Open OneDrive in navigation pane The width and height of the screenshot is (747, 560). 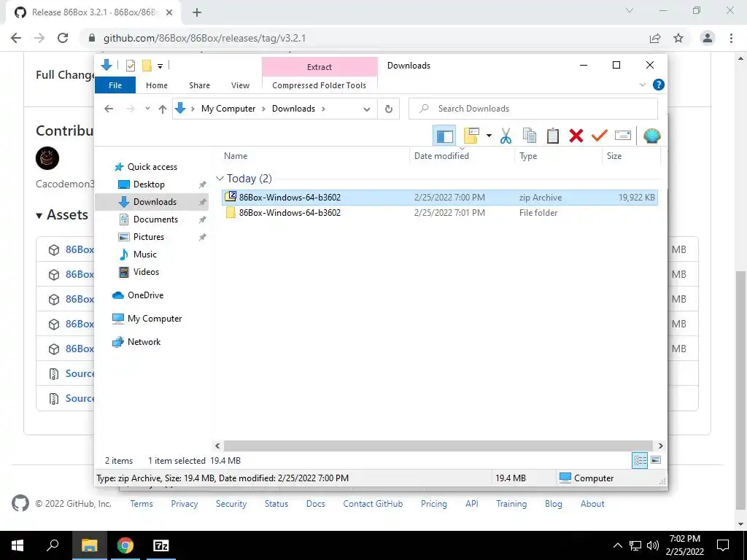point(145,295)
